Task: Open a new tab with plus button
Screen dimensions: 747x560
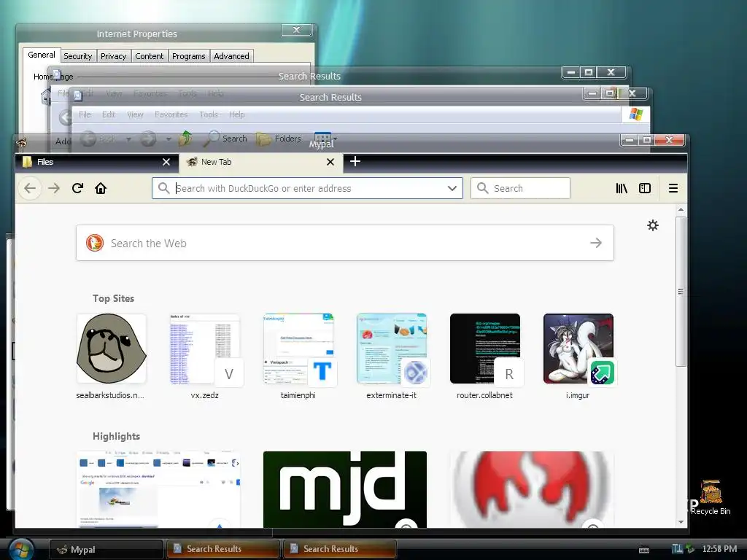Action: pyautogui.click(x=355, y=161)
